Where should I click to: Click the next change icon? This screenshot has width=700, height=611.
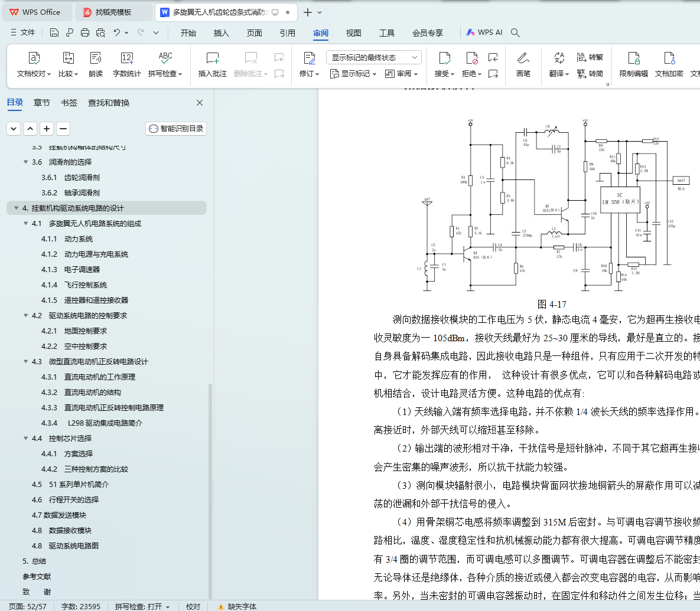[493, 74]
